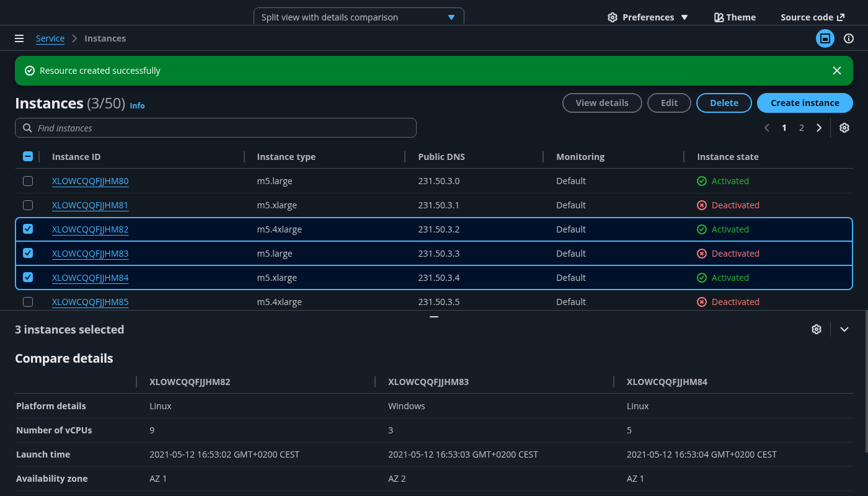
Task: Expand the Preferences dropdown menu
Action: coord(648,17)
